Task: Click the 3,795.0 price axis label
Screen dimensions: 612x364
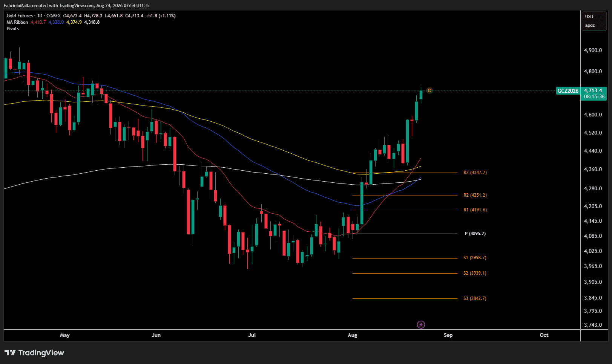Action: tap(593, 311)
